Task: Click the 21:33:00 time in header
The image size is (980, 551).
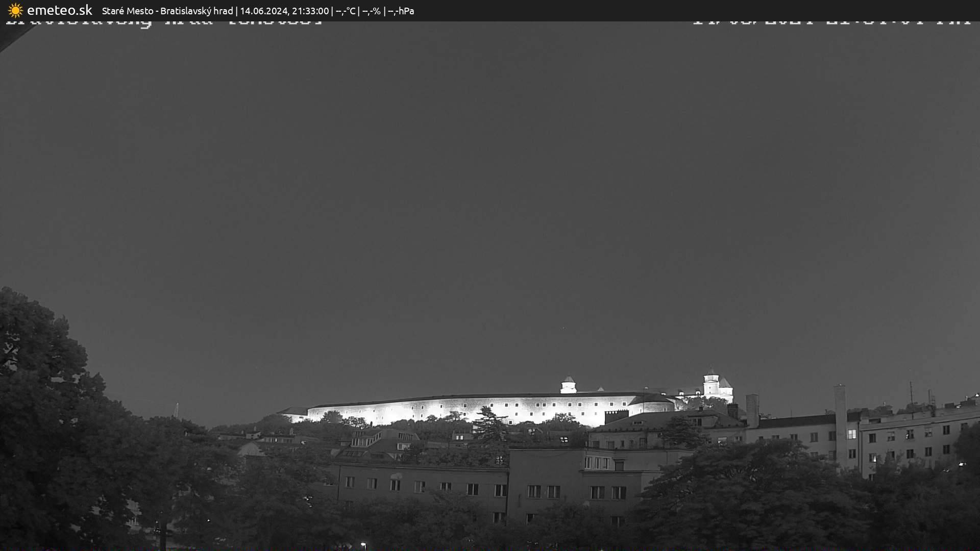Action: coord(310,11)
